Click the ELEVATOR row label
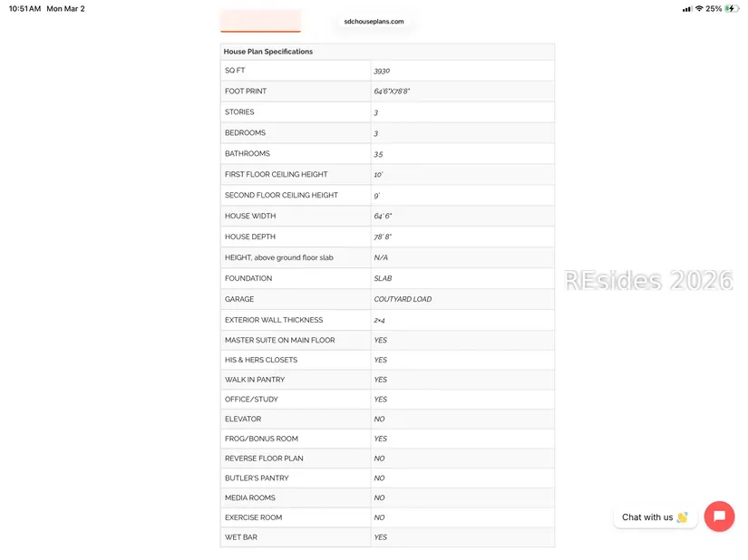This screenshot has width=748, height=560. (243, 419)
